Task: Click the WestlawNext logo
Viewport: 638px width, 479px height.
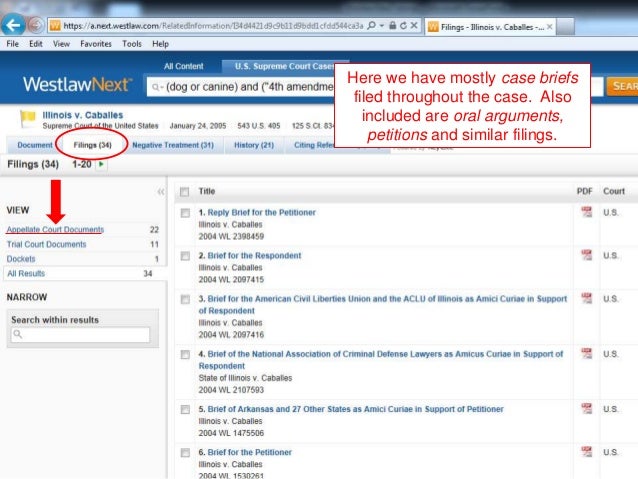Action: tap(77, 85)
